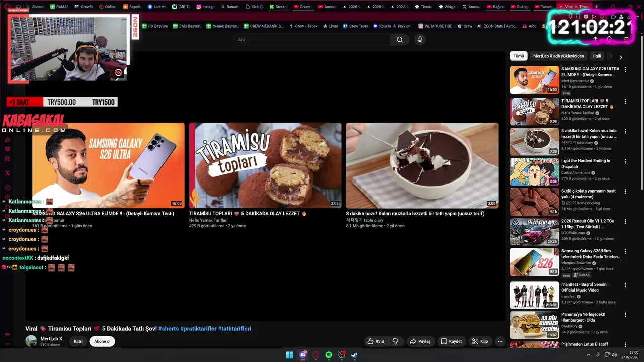
Task: Click the Klip button
Action: point(480,341)
